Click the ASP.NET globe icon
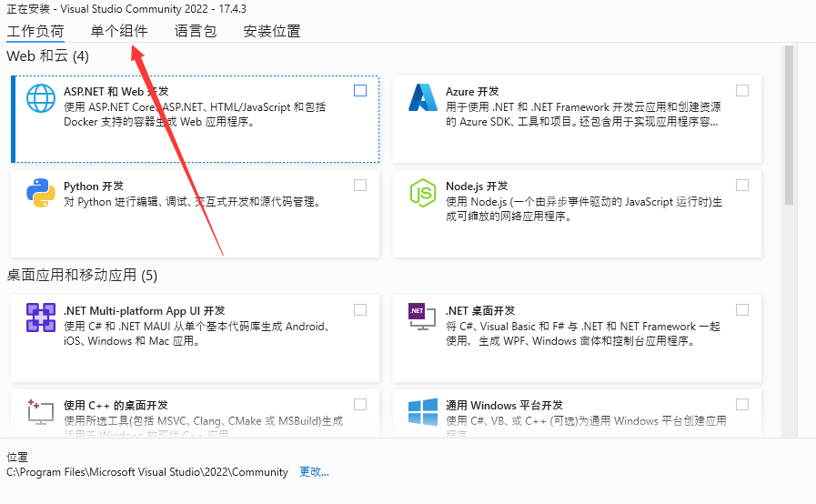This screenshot has width=816, height=504. coord(41,98)
